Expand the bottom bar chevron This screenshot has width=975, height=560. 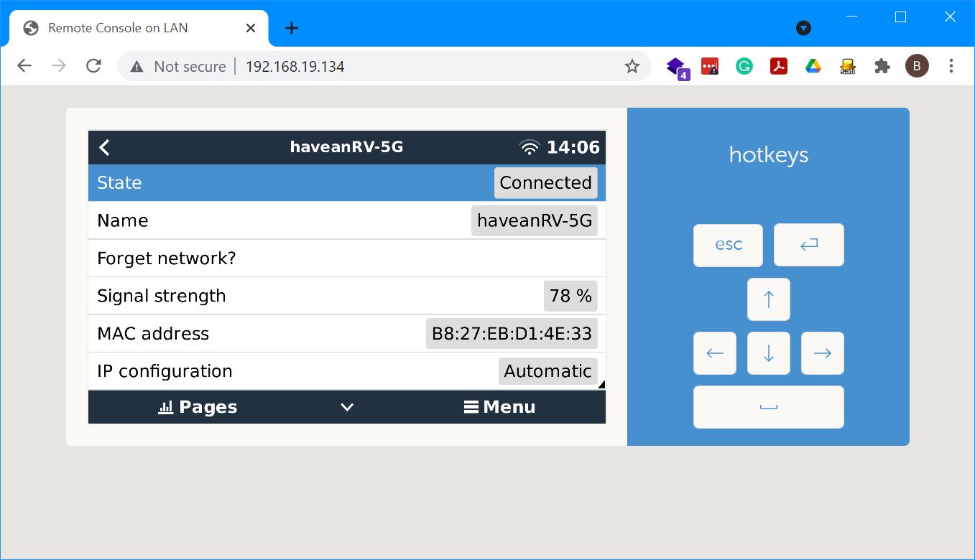coord(347,407)
